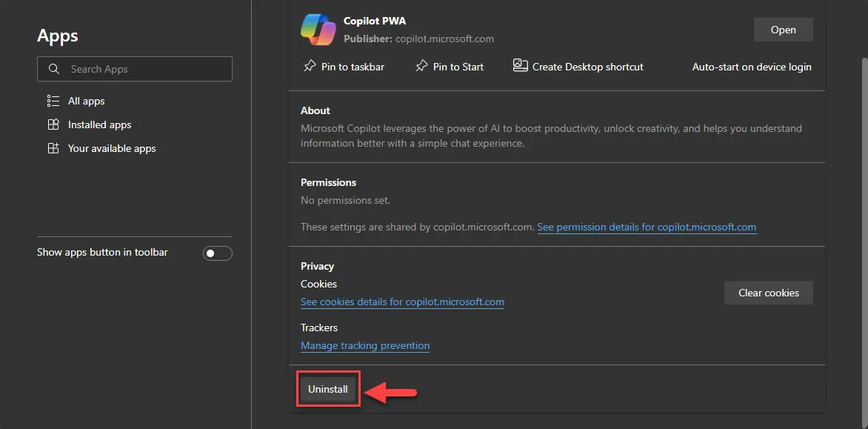The width and height of the screenshot is (868, 429).
Task: Open Manage tracking prevention link
Action: [365, 345]
